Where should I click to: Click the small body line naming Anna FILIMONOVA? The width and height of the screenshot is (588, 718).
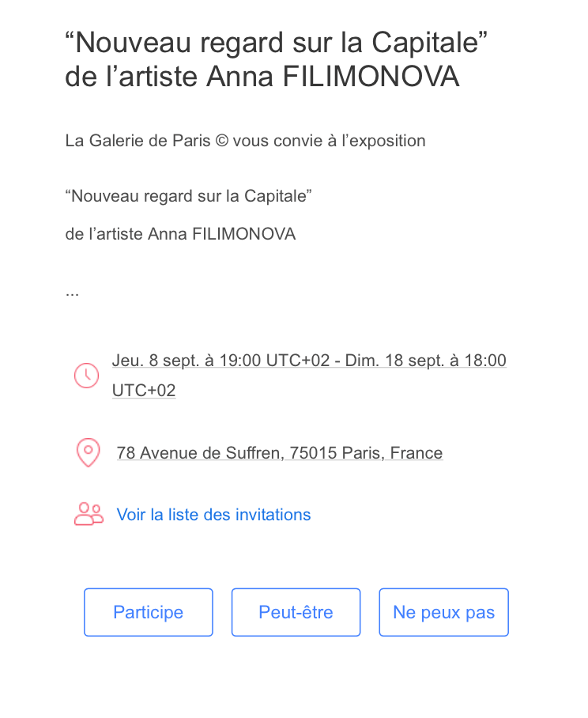(x=180, y=235)
